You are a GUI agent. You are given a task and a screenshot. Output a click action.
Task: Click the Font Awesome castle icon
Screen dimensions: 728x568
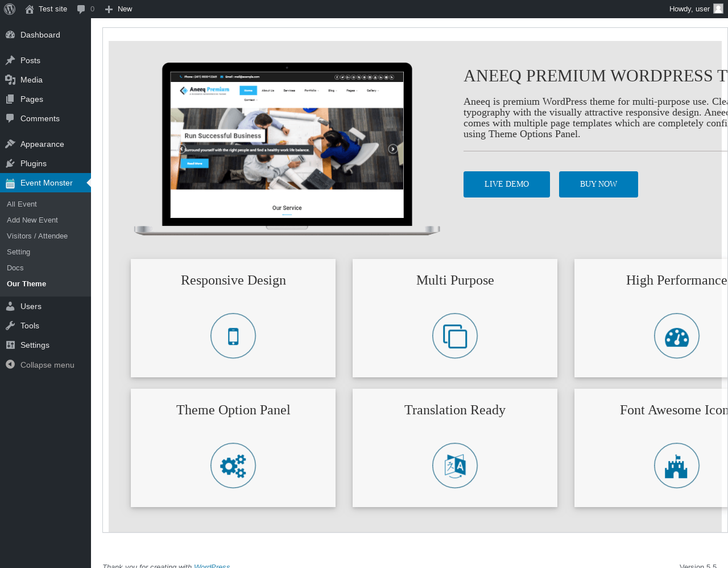coord(677,466)
